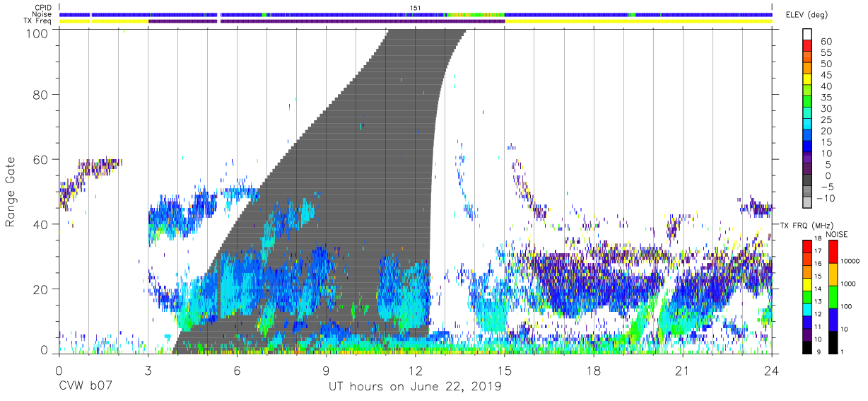Click y-axis tick label '80'
This screenshot has height=401, width=868.
(x=40, y=94)
